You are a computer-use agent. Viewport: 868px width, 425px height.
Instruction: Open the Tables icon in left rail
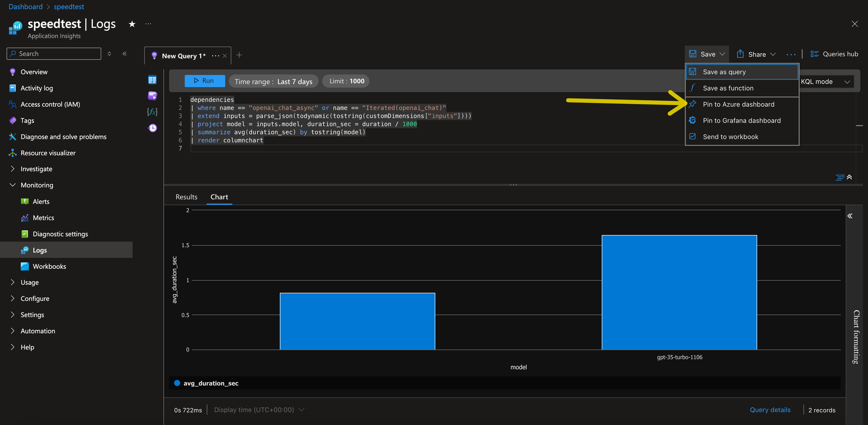point(152,80)
